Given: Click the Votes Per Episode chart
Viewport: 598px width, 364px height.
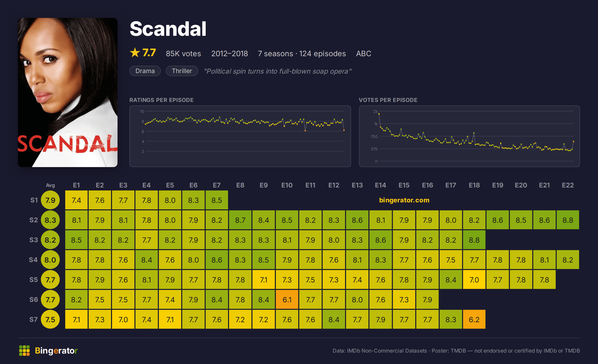Looking at the screenshot, I should [x=470, y=136].
